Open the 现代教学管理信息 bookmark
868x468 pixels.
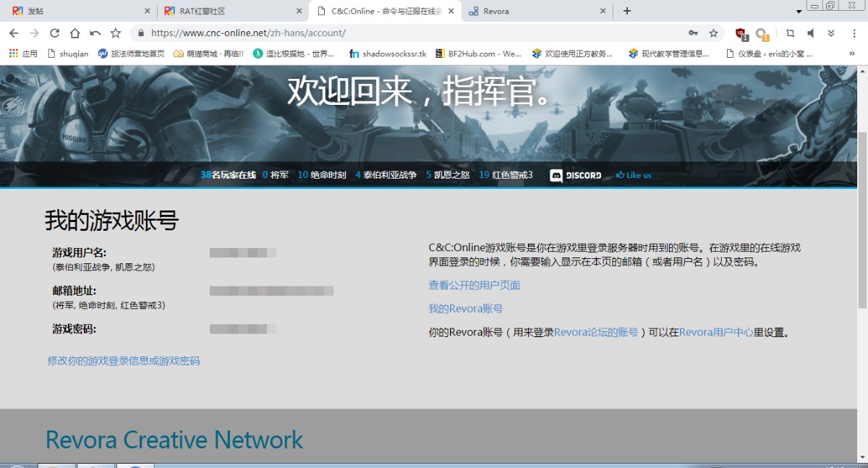tap(669, 54)
